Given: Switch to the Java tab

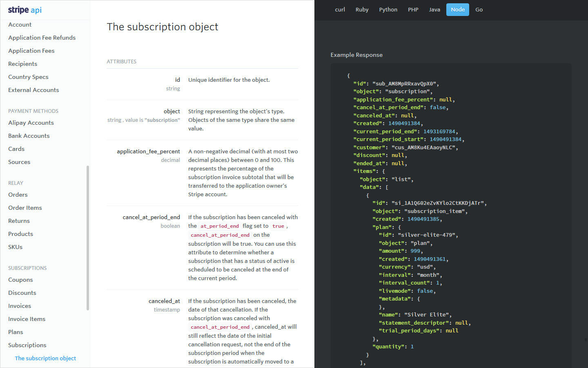Looking at the screenshot, I should click(434, 9).
